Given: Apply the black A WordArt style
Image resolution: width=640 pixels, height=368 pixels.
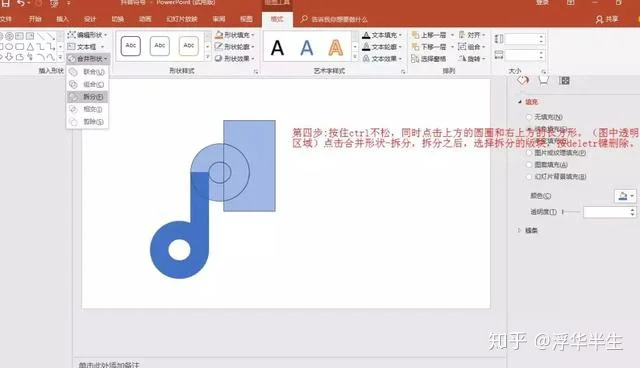Looking at the screenshot, I should tap(278, 48).
